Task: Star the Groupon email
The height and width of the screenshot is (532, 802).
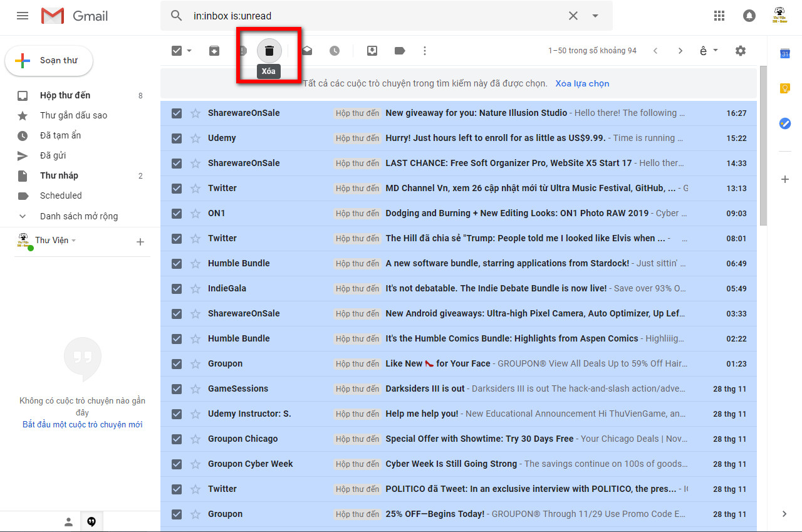Action: point(195,363)
